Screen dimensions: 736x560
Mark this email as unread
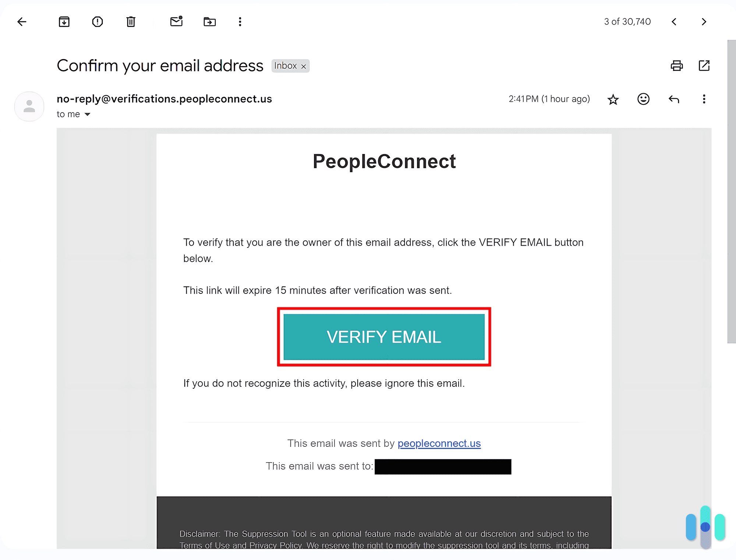coord(176,21)
